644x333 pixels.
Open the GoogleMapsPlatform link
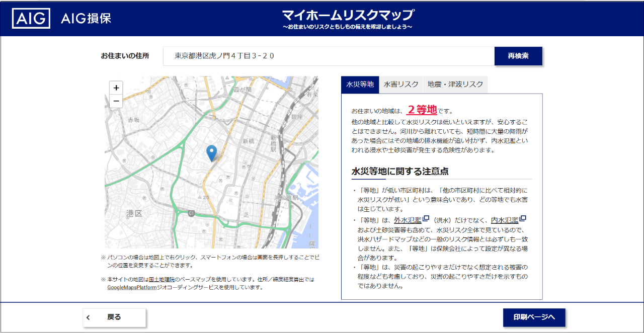(132, 288)
